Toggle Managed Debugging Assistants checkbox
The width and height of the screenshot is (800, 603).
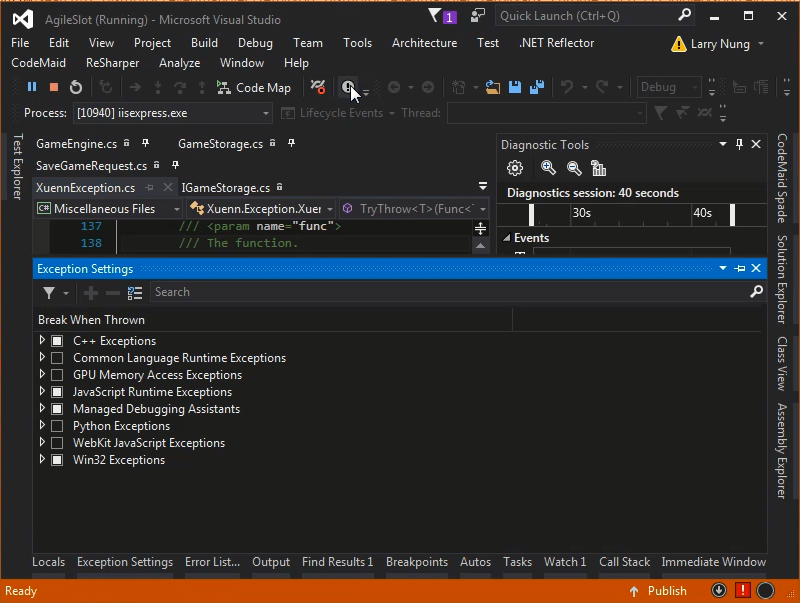click(x=57, y=409)
